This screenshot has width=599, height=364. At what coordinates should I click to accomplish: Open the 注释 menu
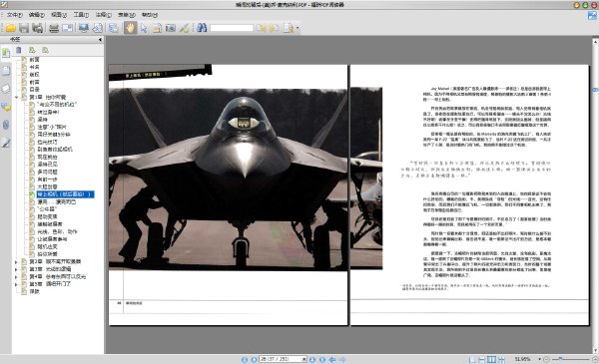point(103,15)
